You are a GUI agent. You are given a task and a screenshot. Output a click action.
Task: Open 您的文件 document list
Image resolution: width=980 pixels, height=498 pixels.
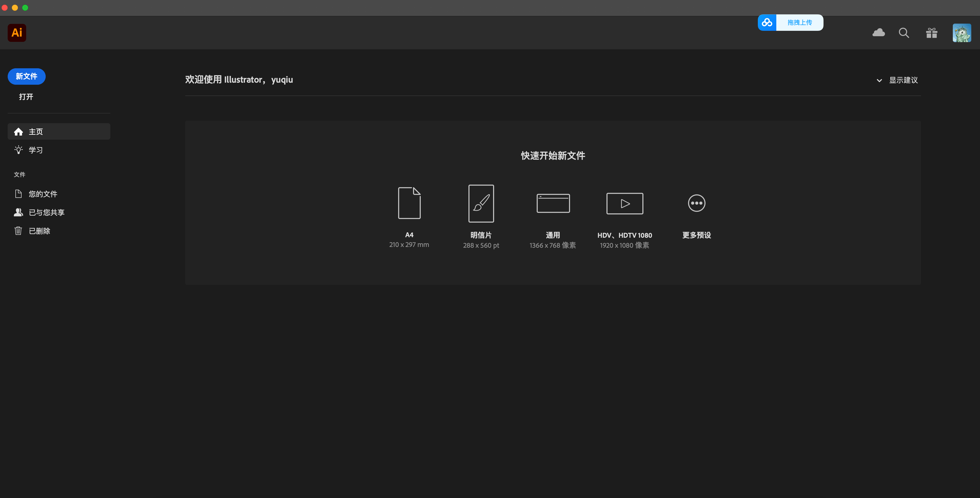click(x=43, y=194)
